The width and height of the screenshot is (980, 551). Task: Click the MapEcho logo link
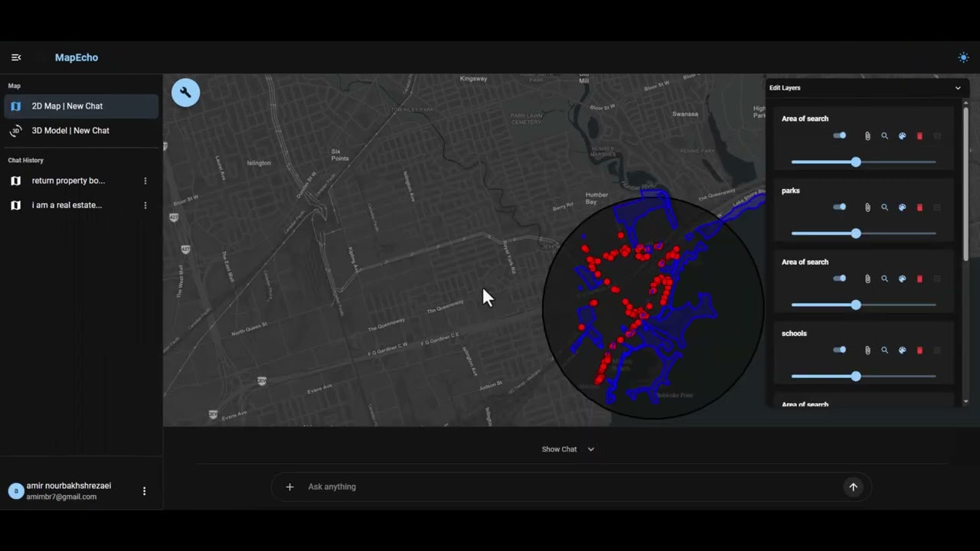click(x=77, y=57)
